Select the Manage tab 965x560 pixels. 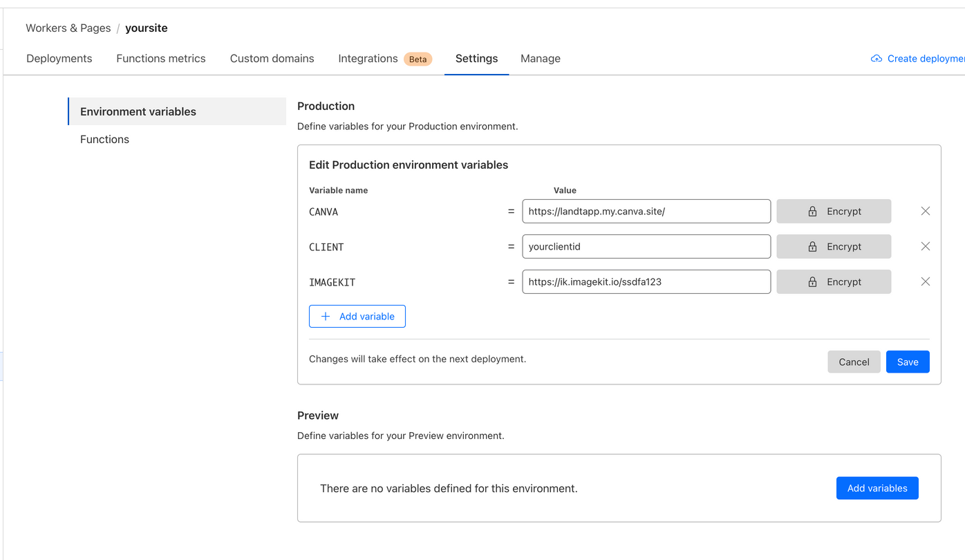pyautogui.click(x=540, y=59)
